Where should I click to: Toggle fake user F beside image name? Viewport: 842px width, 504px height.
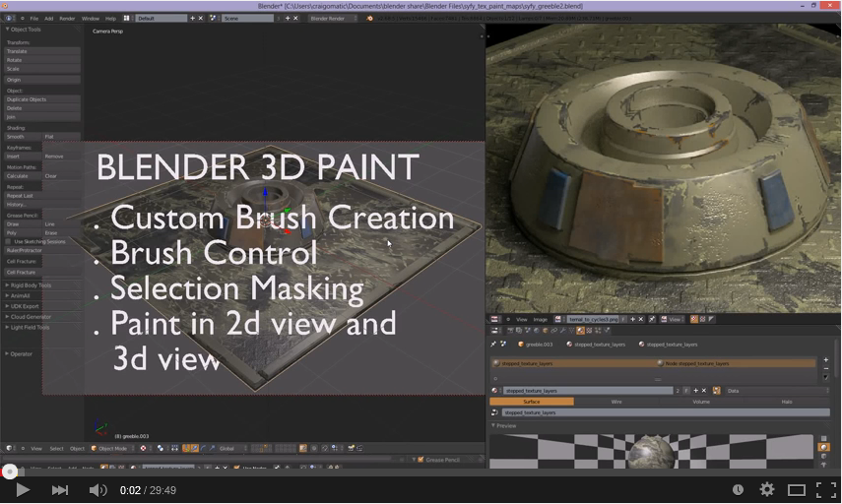click(x=623, y=319)
